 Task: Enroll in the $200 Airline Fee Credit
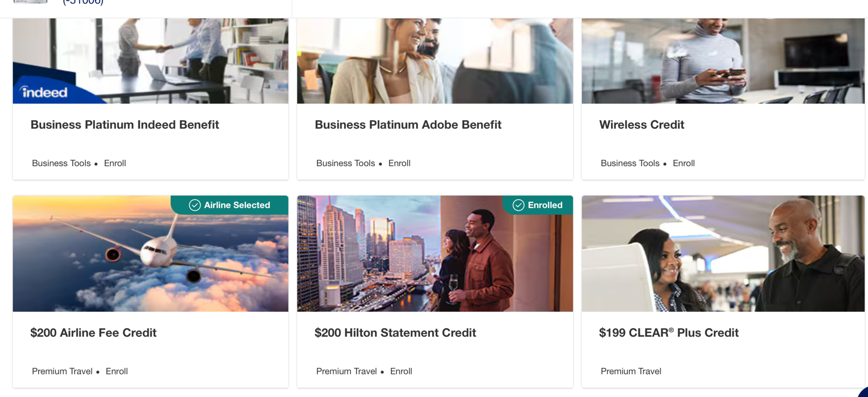pos(117,371)
